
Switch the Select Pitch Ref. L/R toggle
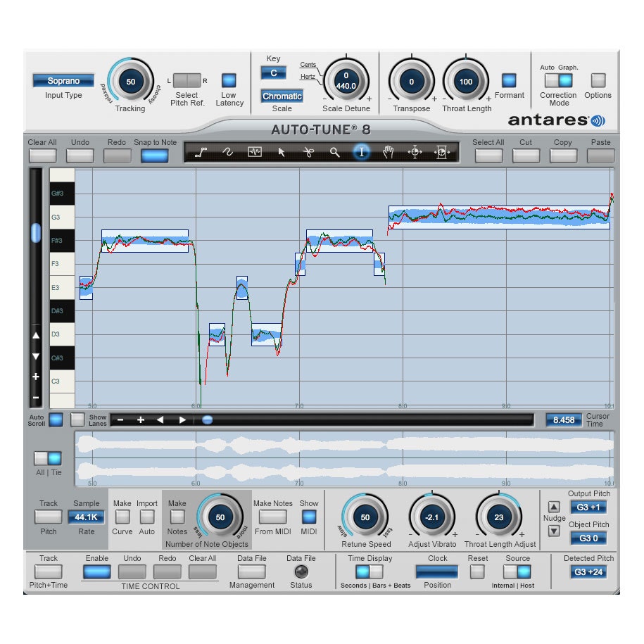point(187,80)
